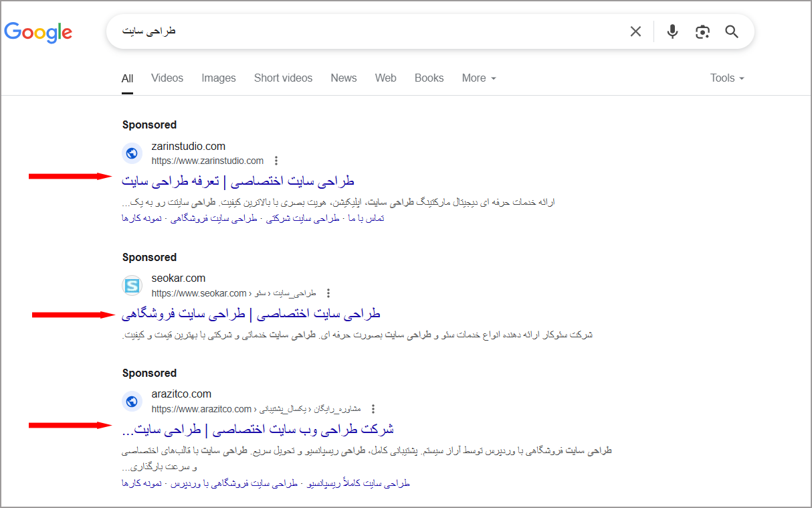
Task: Click Sponsored label above arazitco.com
Action: [149, 373]
